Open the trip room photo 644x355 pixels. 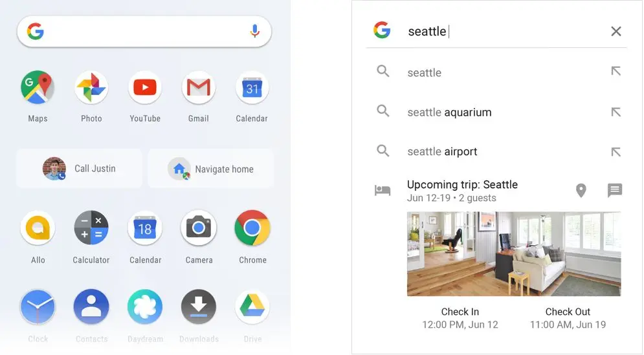tap(514, 253)
